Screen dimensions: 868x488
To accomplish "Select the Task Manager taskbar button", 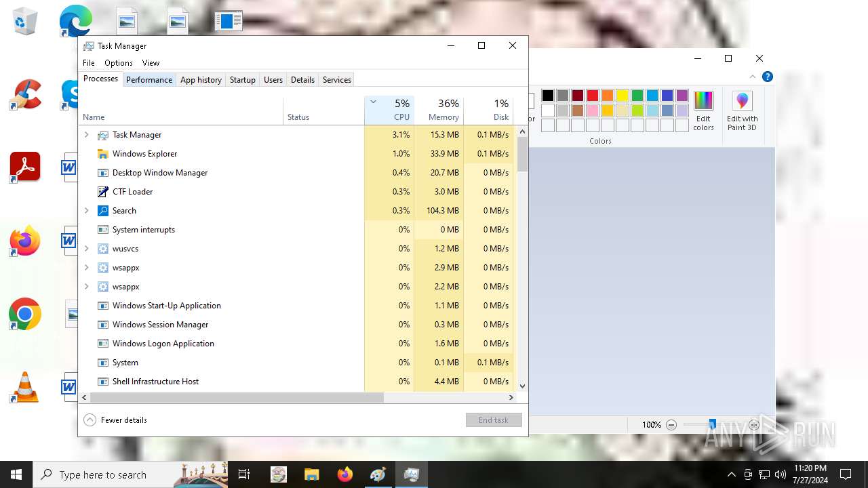I will (411, 474).
